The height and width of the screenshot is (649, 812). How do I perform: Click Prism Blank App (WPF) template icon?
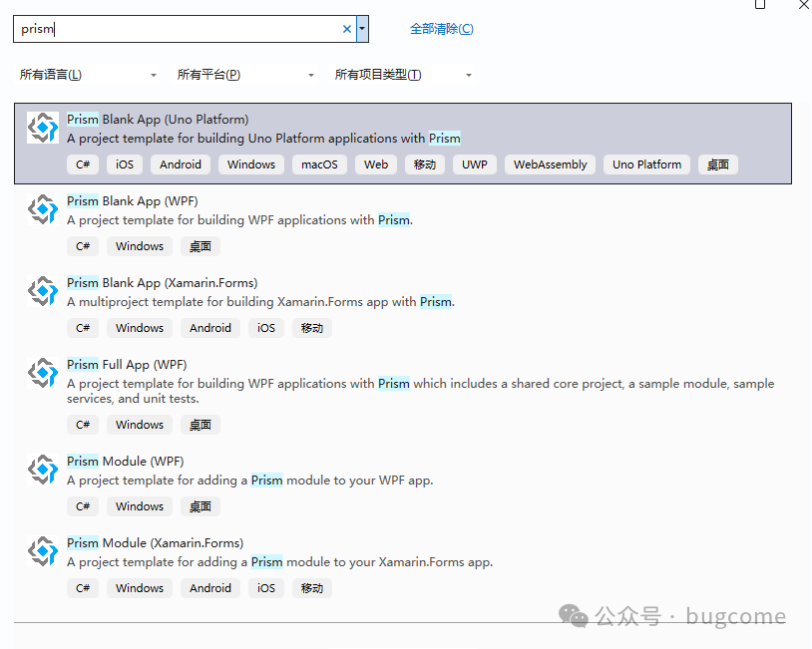pos(43,209)
